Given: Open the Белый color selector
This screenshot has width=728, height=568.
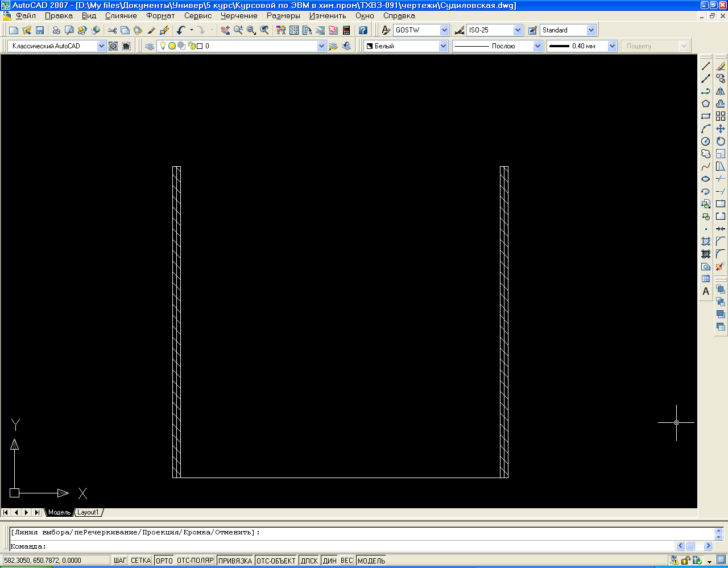Looking at the screenshot, I should [x=443, y=46].
